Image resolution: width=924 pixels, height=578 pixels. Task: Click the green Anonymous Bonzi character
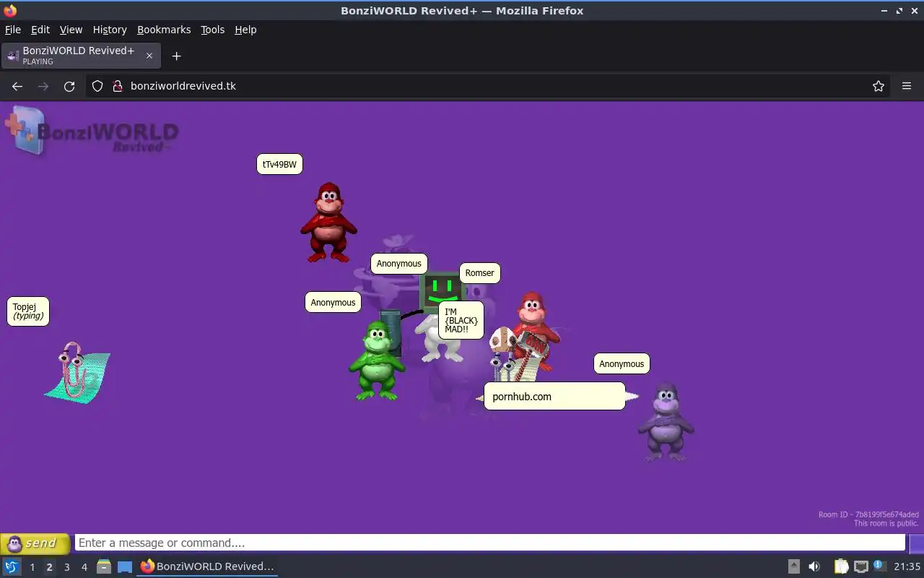click(375, 360)
